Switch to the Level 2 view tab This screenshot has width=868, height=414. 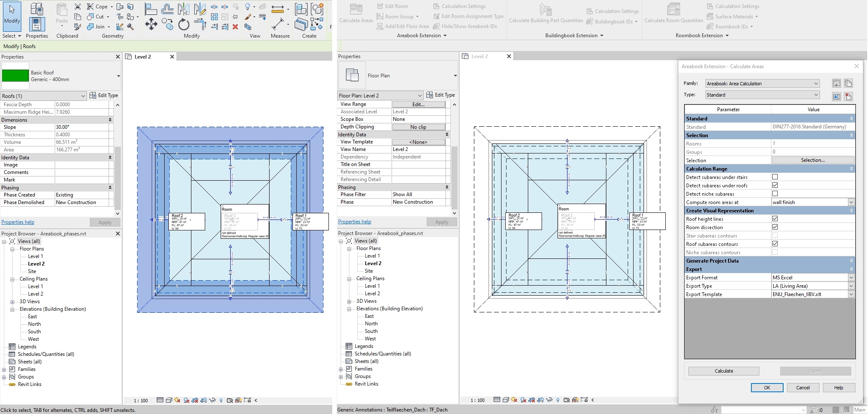(143, 56)
